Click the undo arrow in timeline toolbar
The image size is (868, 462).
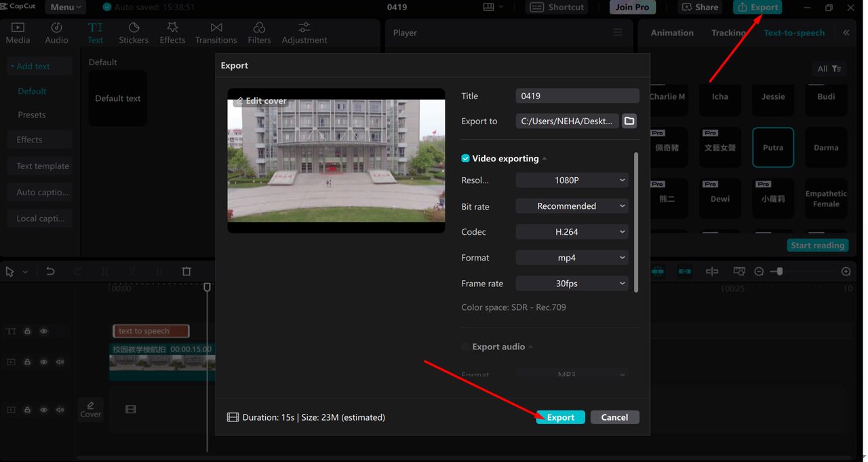pyautogui.click(x=50, y=271)
